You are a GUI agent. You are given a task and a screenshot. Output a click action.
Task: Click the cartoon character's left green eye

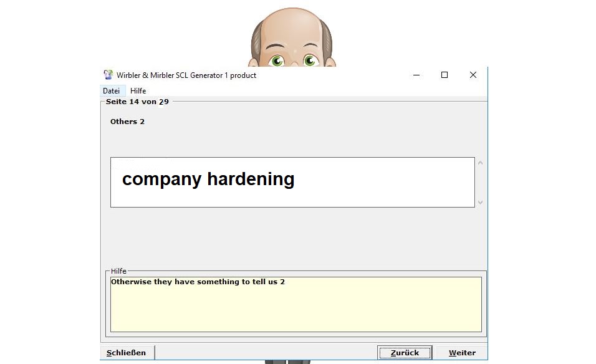[276, 60]
